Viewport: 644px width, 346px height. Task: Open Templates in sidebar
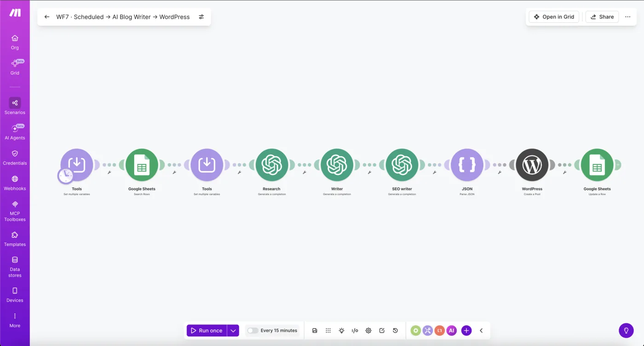tap(15, 239)
